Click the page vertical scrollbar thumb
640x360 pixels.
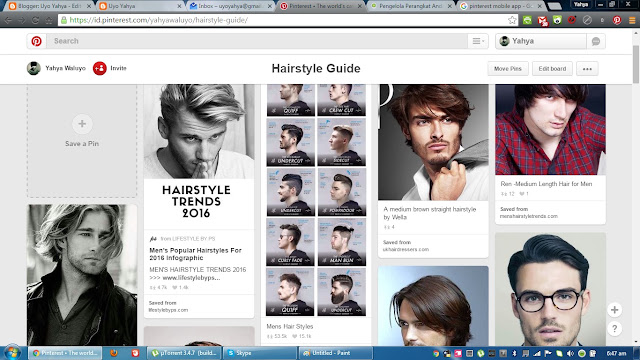[636, 63]
